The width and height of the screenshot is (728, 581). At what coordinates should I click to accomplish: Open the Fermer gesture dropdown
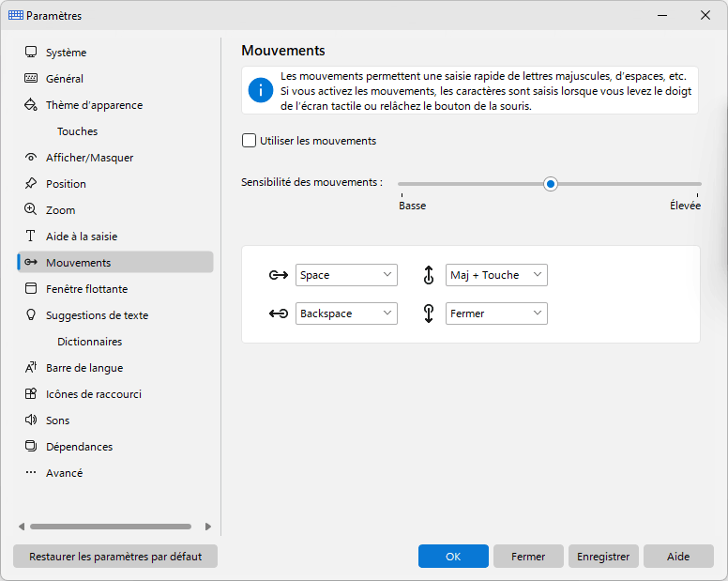pyautogui.click(x=496, y=313)
